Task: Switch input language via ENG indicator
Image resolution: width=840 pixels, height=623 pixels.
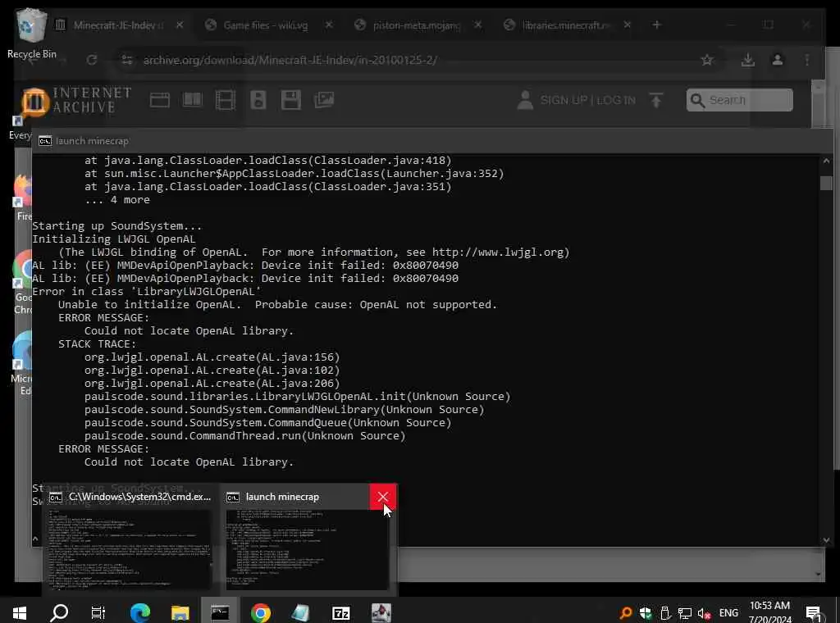Action: pos(728,613)
